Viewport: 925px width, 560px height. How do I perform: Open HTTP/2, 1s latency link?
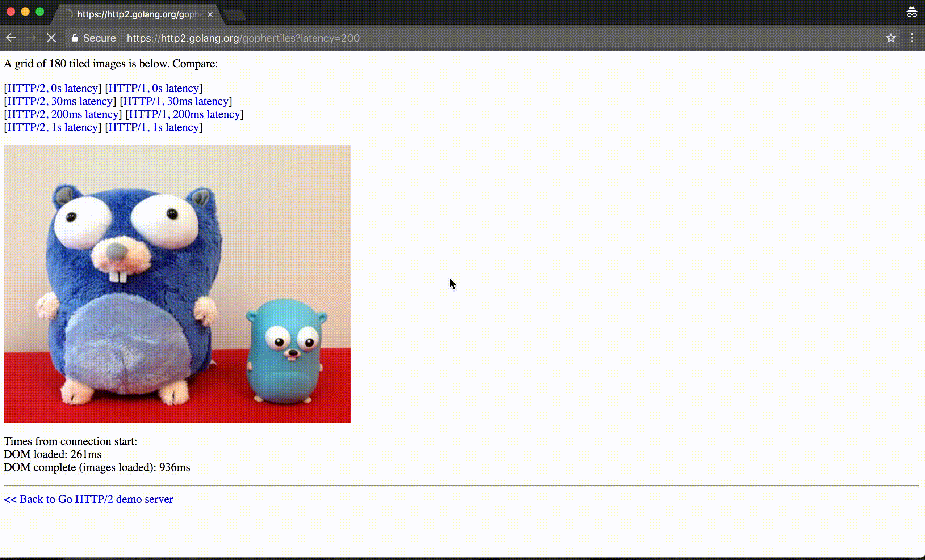tap(53, 128)
